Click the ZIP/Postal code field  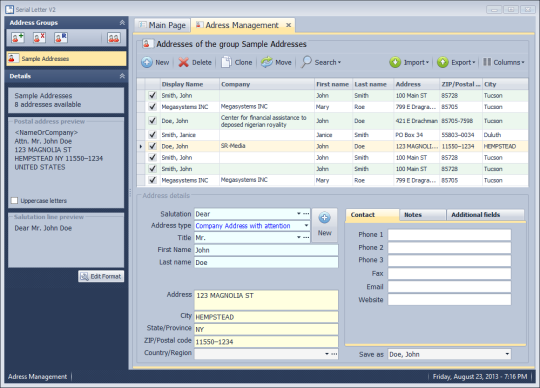point(266,342)
